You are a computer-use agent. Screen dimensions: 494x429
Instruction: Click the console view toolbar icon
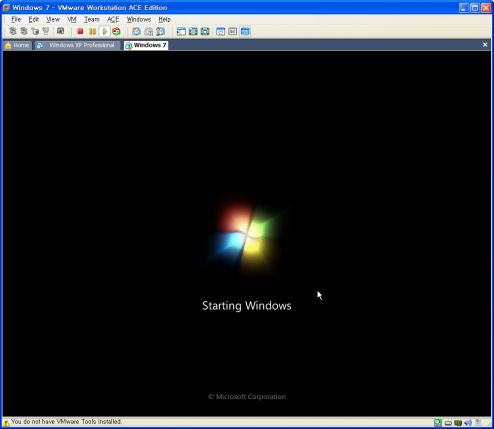point(245,31)
